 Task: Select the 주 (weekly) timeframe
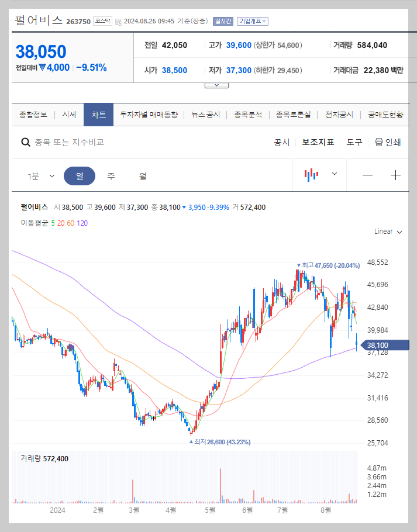(x=111, y=174)
